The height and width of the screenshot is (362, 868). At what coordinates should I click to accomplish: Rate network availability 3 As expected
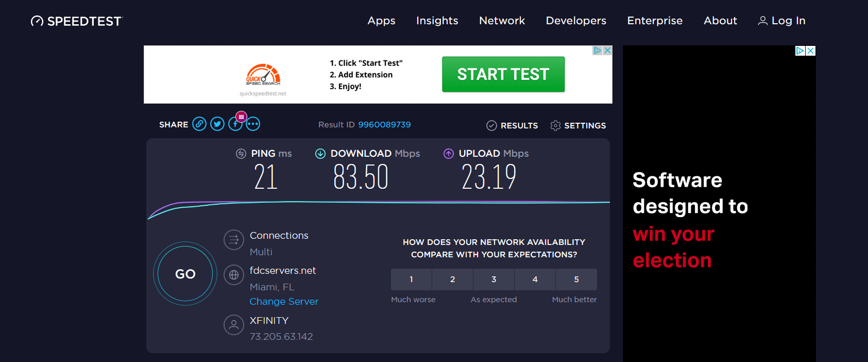pos(493,279)
